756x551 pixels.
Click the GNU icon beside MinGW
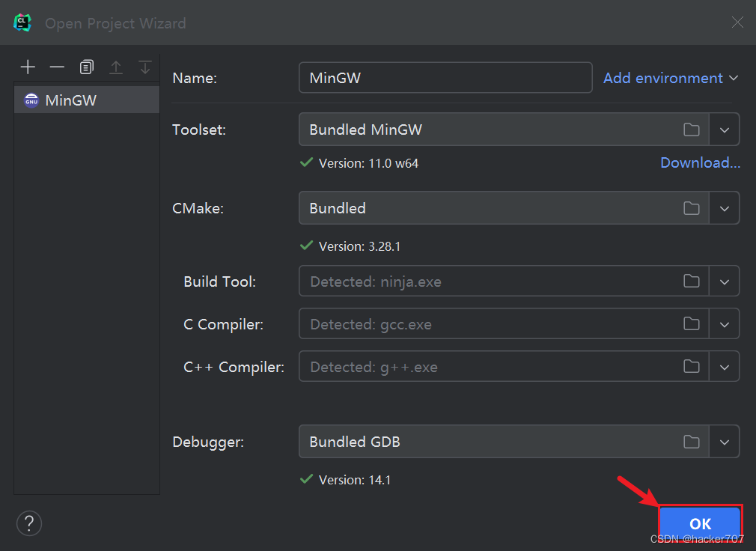tap(31, 100)
